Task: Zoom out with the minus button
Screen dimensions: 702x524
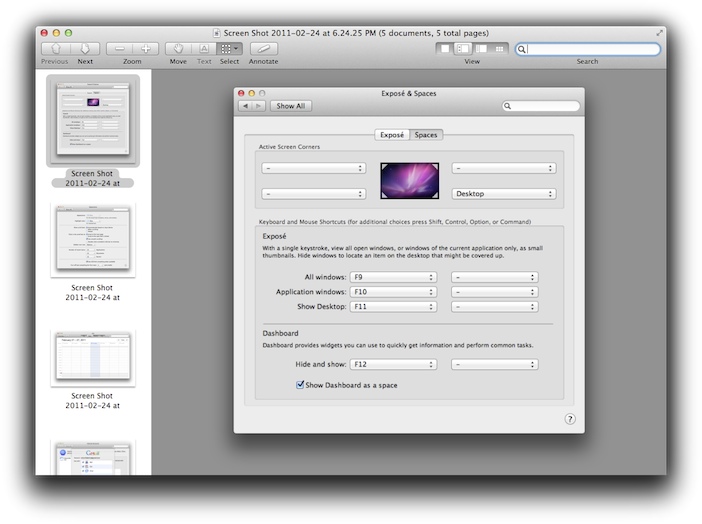Action: click(120, 48)
